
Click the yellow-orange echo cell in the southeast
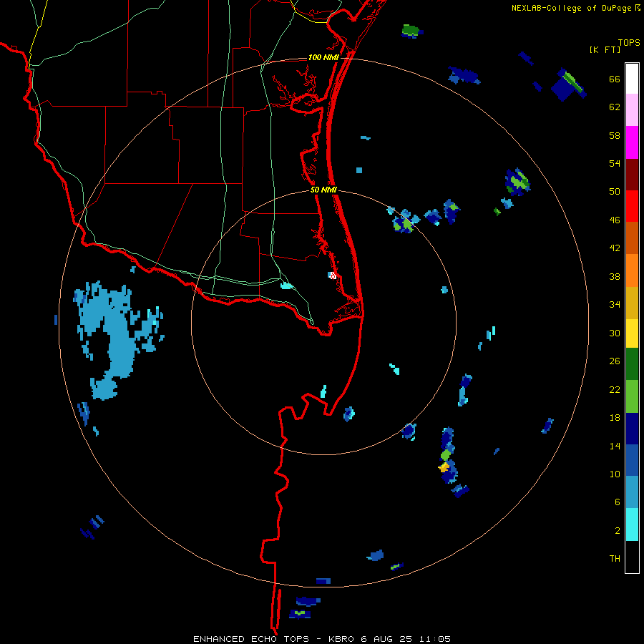coord(443,467)
